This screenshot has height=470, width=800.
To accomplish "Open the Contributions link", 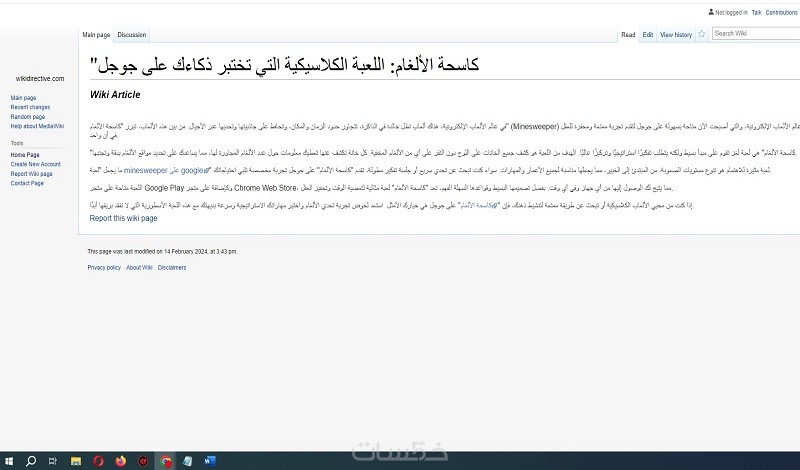I will pyautogui.click(x=781, y=13).
